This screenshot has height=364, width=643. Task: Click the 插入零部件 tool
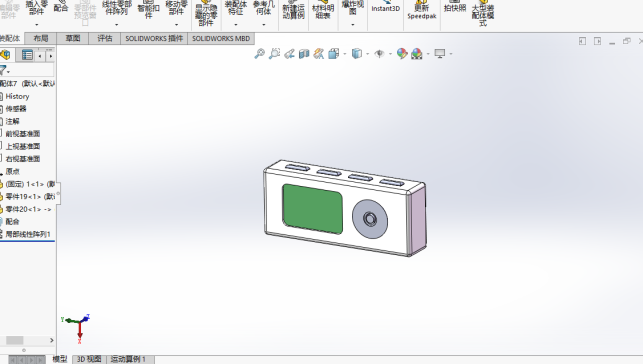point(36,9)
